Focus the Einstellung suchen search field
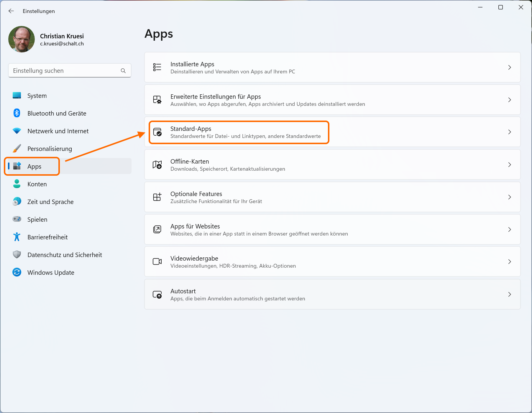532x413 pixels. [x=65, y=71]
